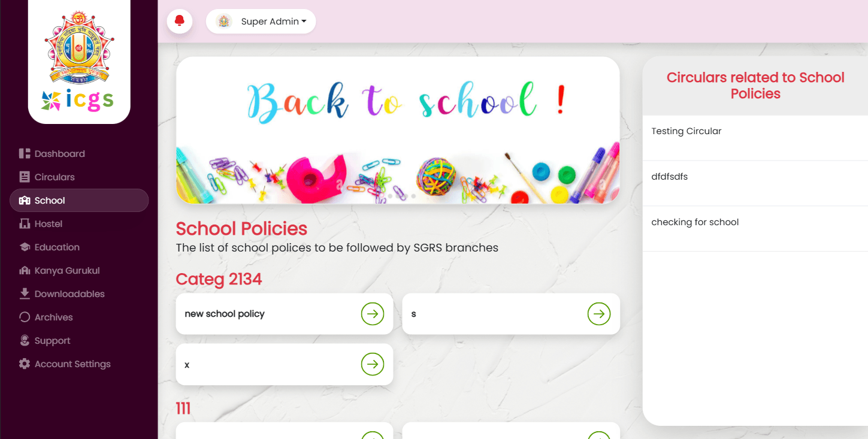Click the Back to school banner
Screen dimensions: 868x439
coord(398,130)
